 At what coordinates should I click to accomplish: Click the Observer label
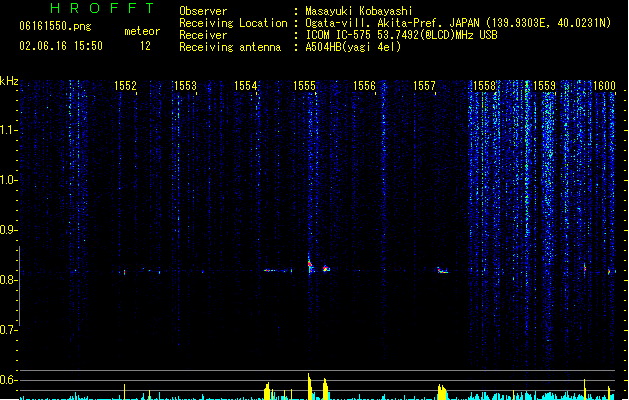203,11
